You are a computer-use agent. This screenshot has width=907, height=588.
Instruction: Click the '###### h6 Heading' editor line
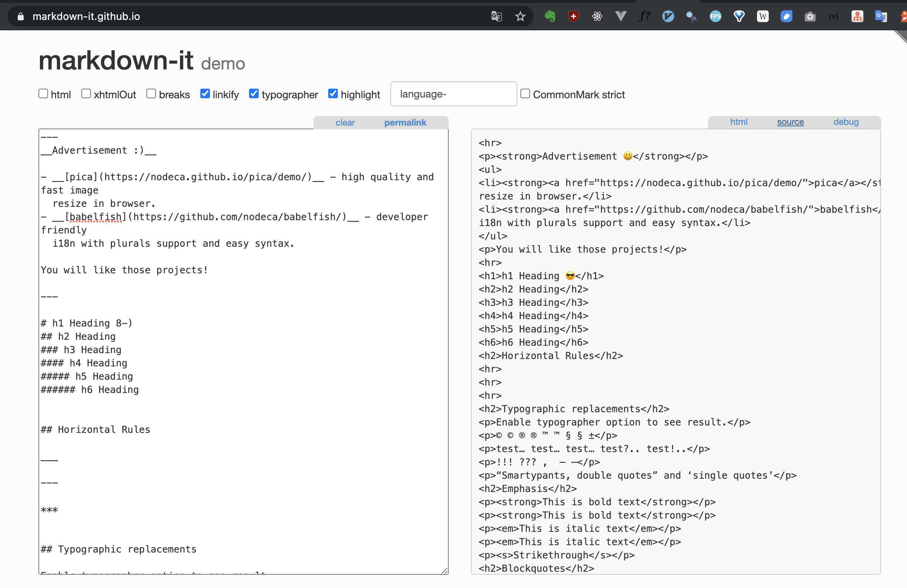coord(90,390)
